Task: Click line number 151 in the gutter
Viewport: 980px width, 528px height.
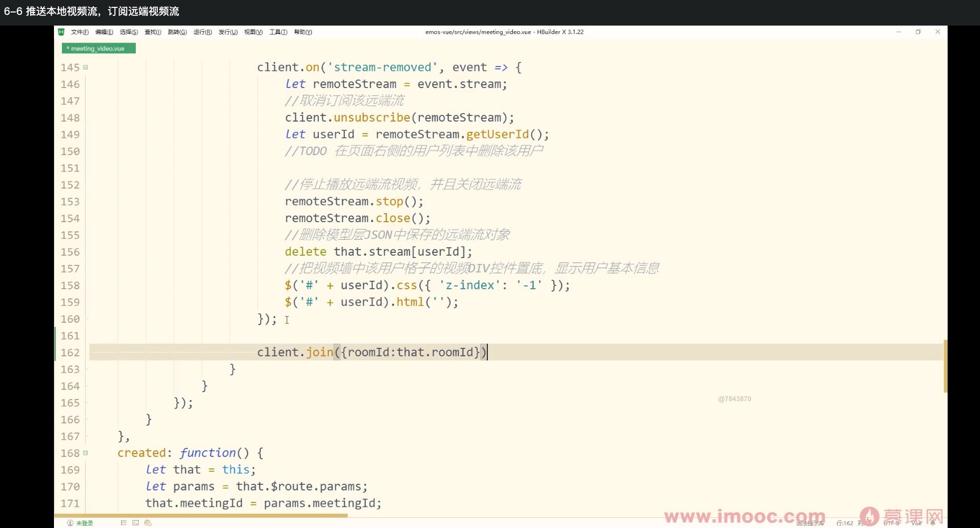Action: click(x=70, y=168)
